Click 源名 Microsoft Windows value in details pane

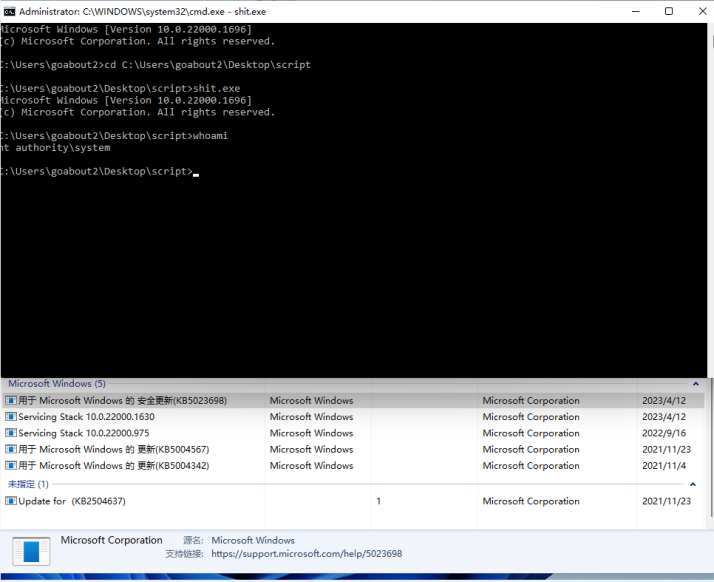coord(253,541)
